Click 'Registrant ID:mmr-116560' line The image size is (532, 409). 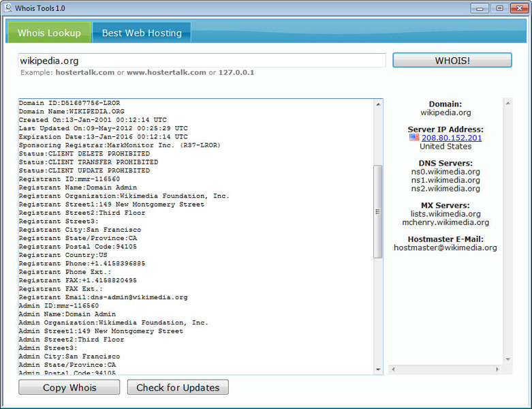(x=69, y=179)
